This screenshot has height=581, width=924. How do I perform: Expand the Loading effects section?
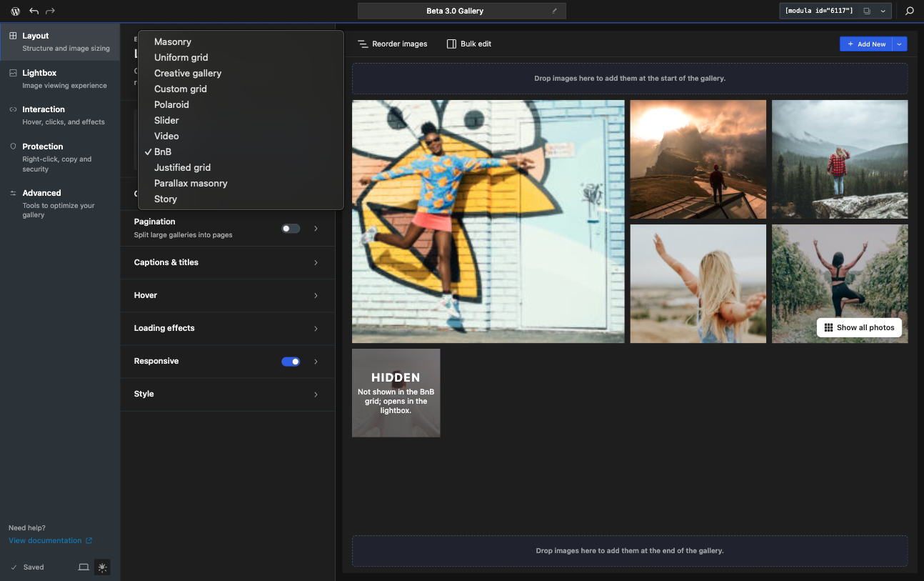pyautogui.click(x=227, y=329)
